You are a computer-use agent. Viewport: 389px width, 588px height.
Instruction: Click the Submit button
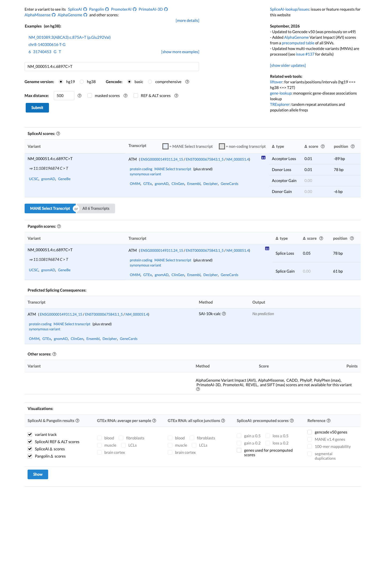click(x=37, y=108)
